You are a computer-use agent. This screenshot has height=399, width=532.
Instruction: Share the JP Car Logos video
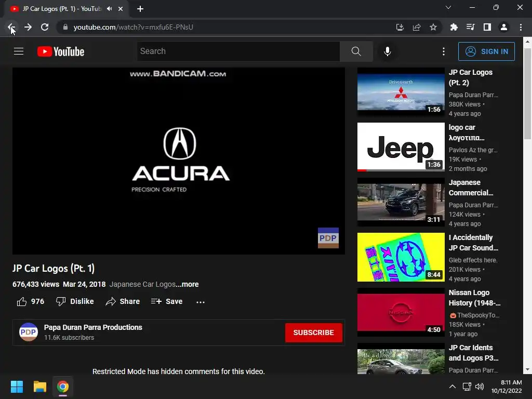tap(123, 301)
